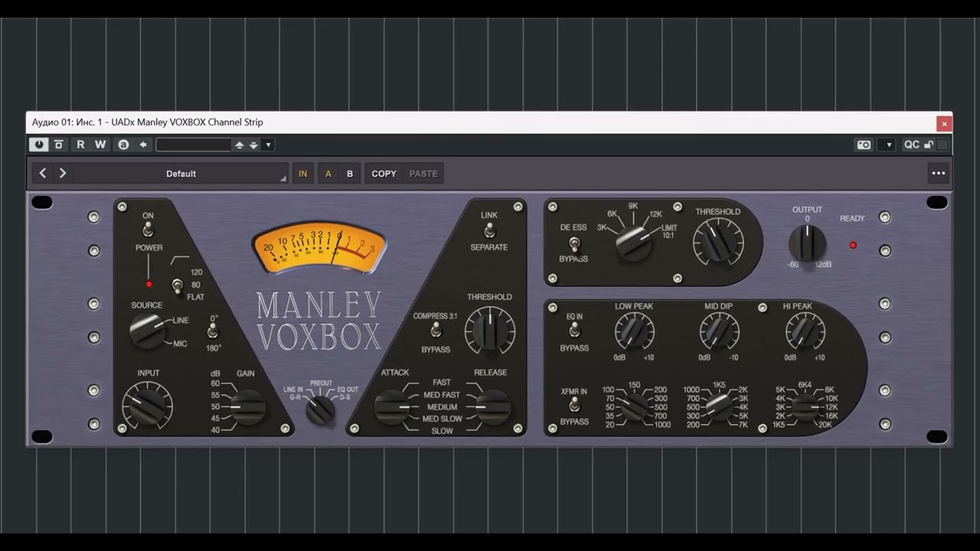Flip the EQ IN / BYPASS switch
The width and height of the screenshot is (980, 551).
click(x=574, y=331)
